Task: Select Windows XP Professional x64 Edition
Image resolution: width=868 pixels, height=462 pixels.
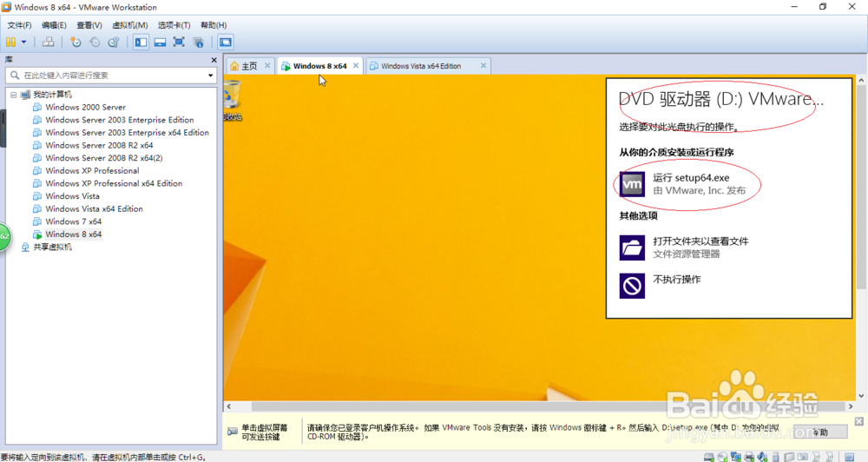Action: (114, 184)
